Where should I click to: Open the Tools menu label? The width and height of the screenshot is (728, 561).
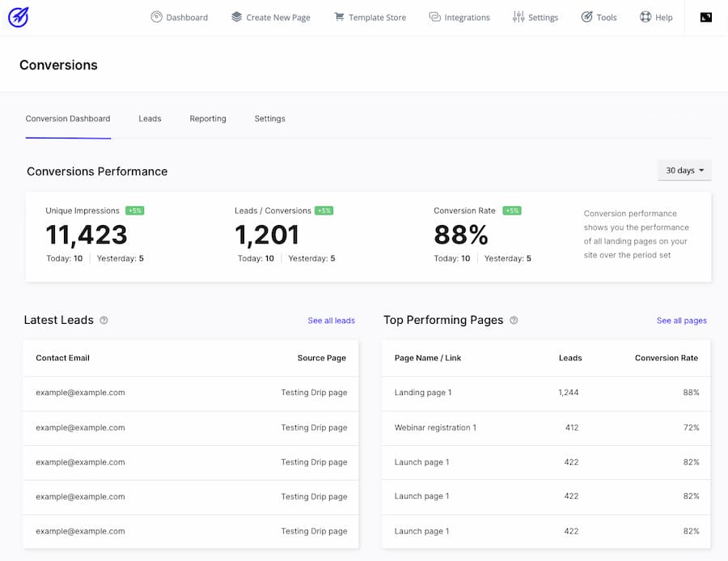click(x=607, y=18)
